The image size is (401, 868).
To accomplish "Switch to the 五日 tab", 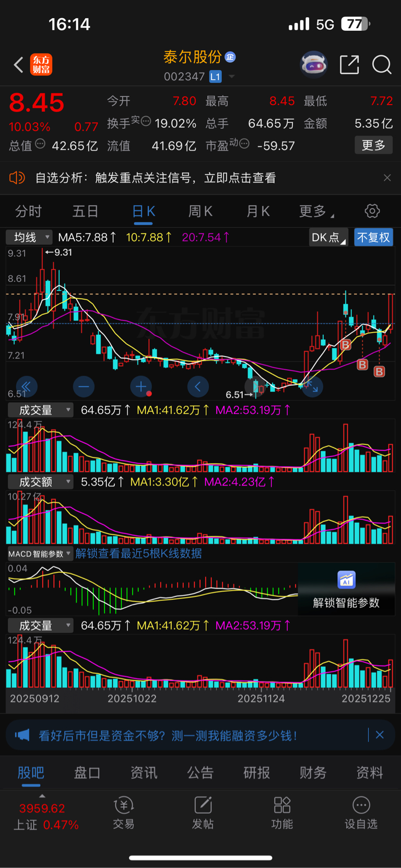I will click(85, 212).
